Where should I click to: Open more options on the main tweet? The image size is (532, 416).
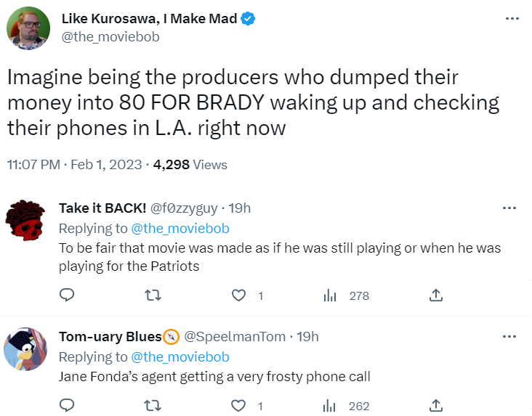pos(512,19)
